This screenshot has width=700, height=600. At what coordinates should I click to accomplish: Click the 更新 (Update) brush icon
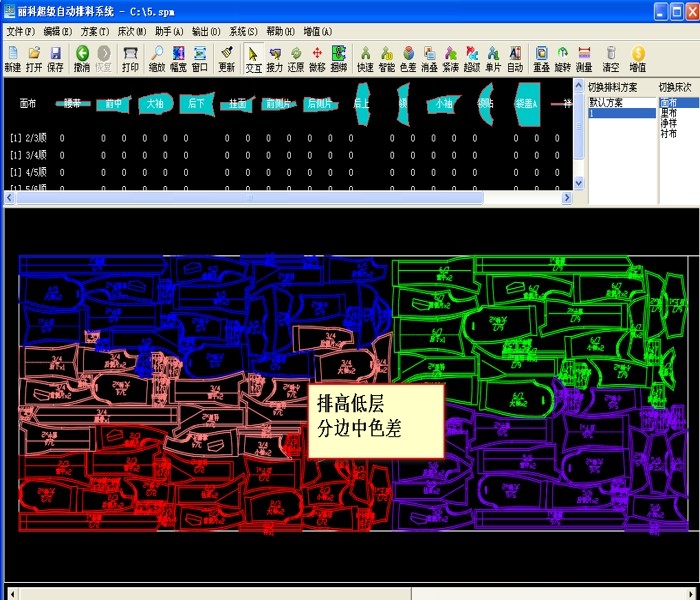coord(227,58)
